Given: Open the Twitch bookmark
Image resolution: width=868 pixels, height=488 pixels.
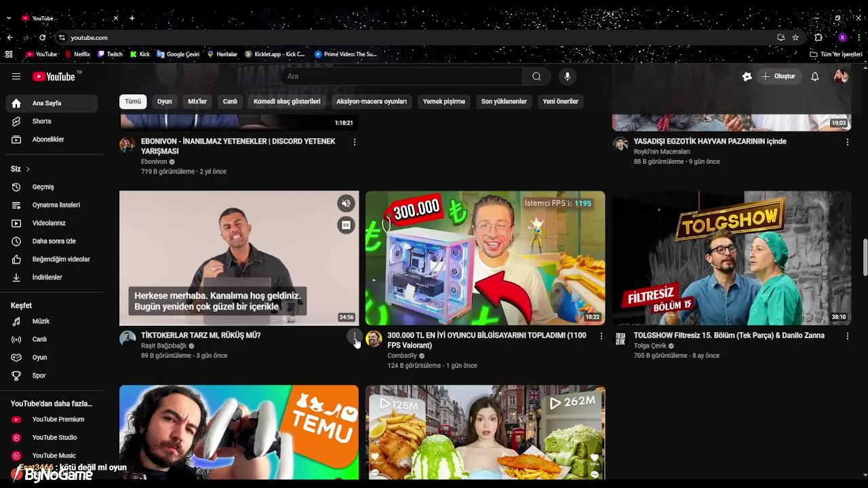Looking at the screenshot, I should (x=110, y=54).
